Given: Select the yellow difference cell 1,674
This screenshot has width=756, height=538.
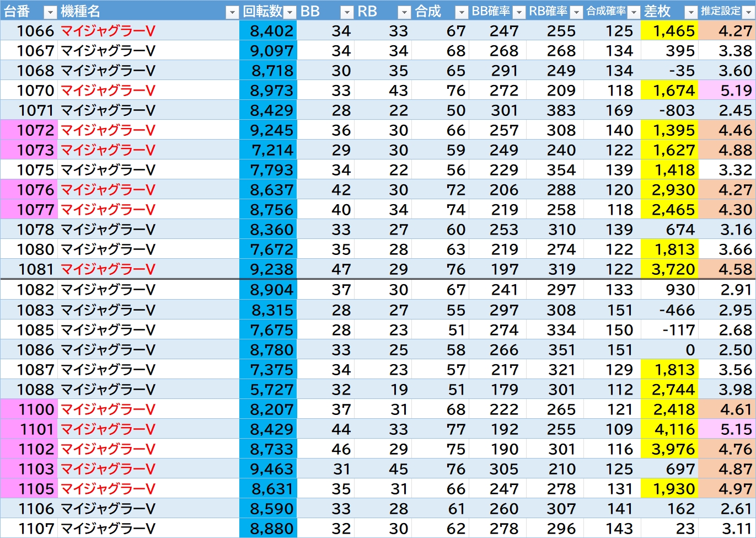Looking at the screenshot, I should pyautogui.click(x=669, y=90).
